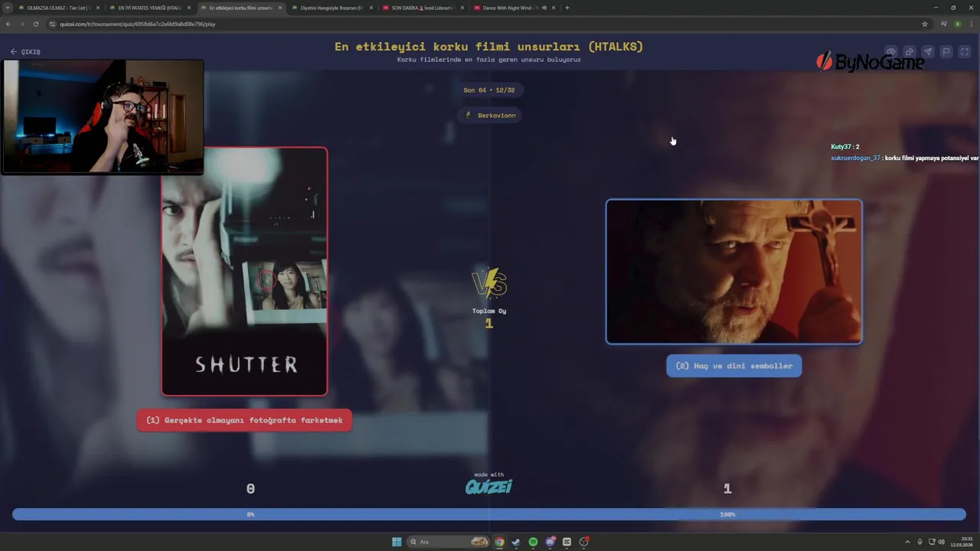
Task: Expand the system tray hidden icons chevron
Action: click(x=907, y=542)
